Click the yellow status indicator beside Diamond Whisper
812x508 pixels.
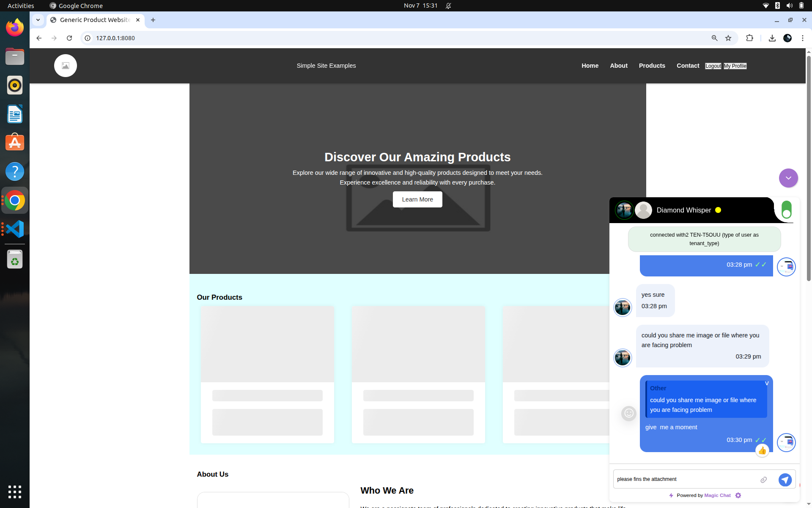pos(718,210)
